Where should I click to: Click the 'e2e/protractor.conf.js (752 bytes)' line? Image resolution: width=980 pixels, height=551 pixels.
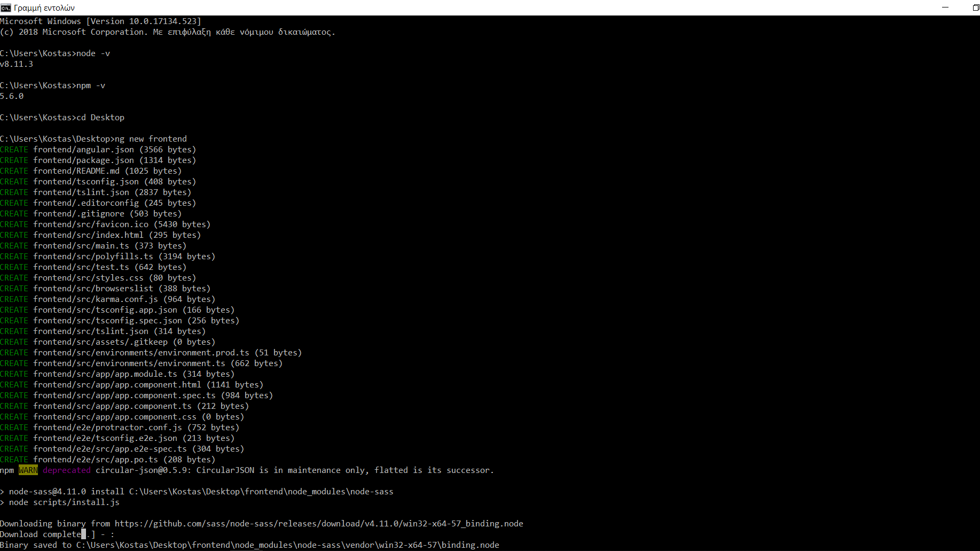(x=120, y=428)
